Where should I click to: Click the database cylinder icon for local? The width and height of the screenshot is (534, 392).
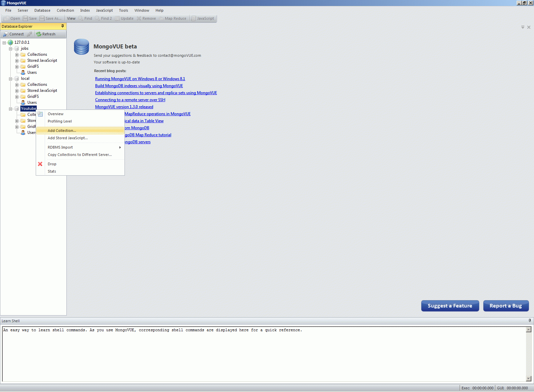tap(17, 78)
